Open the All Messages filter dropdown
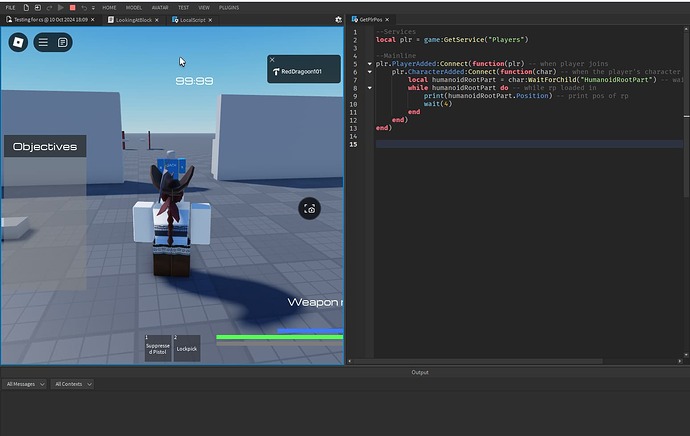690x436 pixels. point(24,384)
